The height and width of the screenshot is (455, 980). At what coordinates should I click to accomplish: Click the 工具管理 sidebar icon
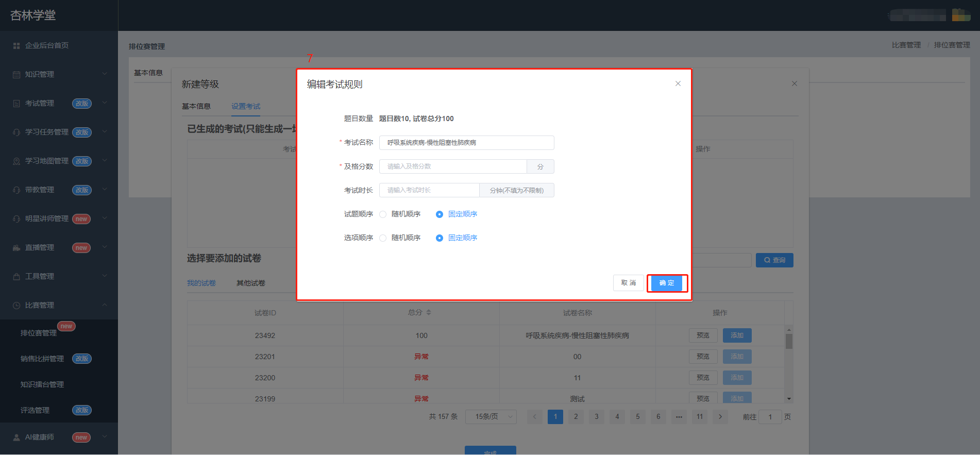(16, 277)
